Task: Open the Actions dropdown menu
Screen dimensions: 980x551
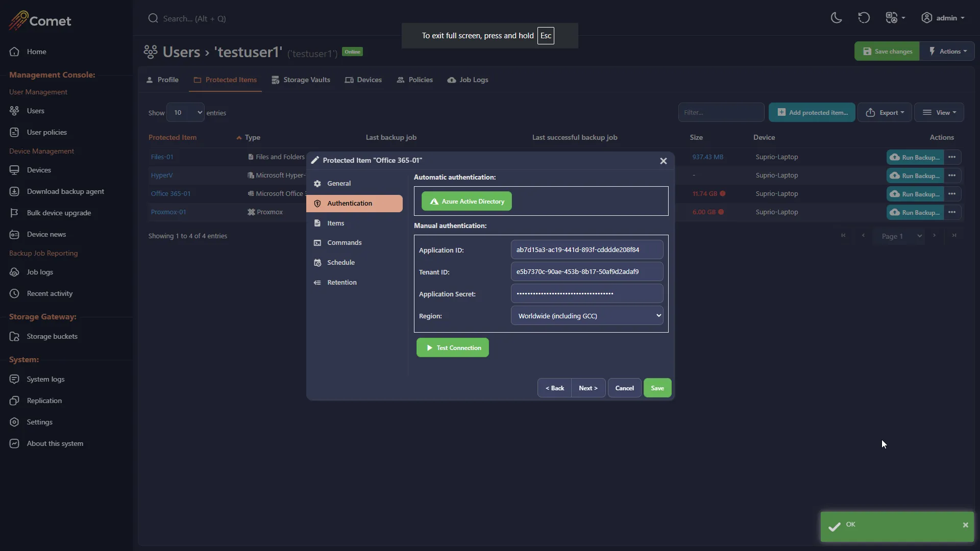Action: pyautogui.click(x=947, y=51)
